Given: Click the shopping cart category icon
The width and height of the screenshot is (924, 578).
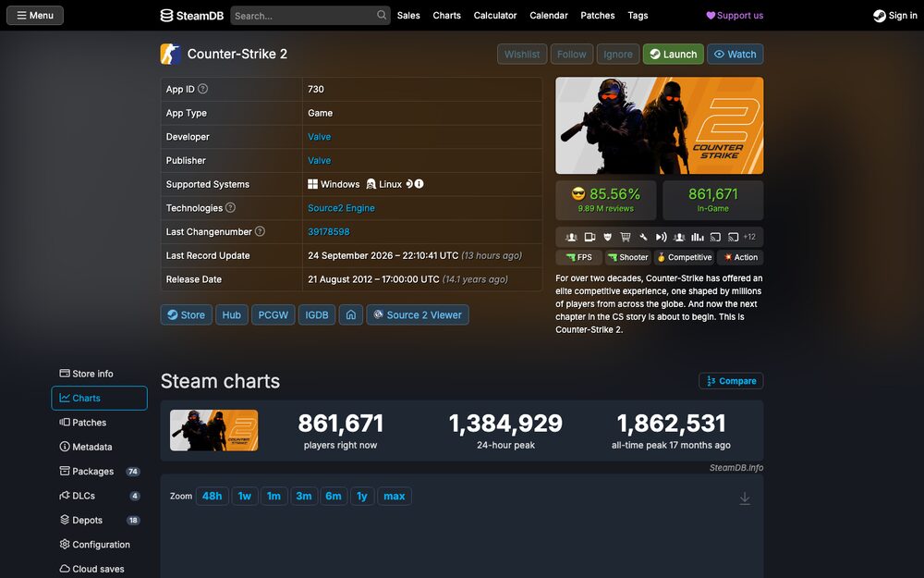Looking at the screenshot, I should point(626,237).
